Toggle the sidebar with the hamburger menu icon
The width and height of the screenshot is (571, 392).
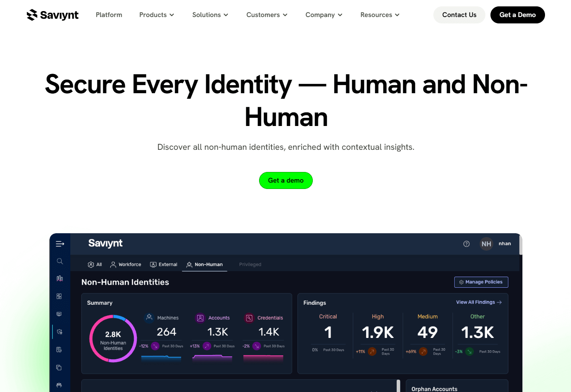pos(60,243)
